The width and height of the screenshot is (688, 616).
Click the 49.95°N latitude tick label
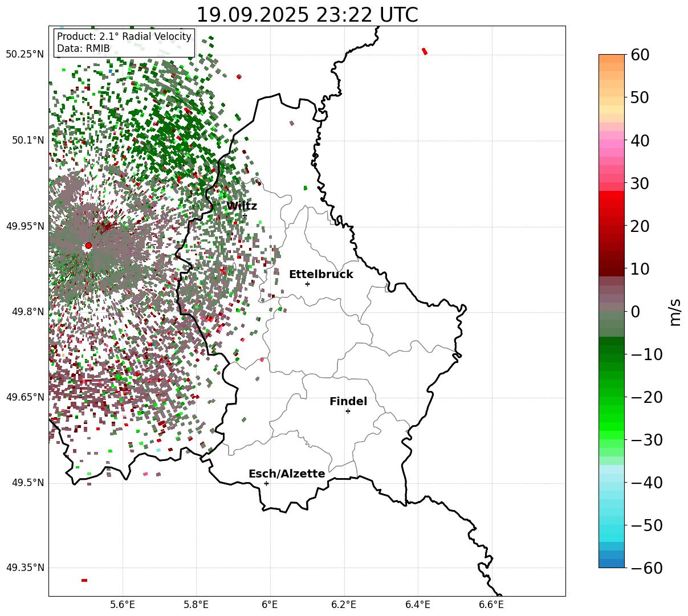[x=25, y=226]
